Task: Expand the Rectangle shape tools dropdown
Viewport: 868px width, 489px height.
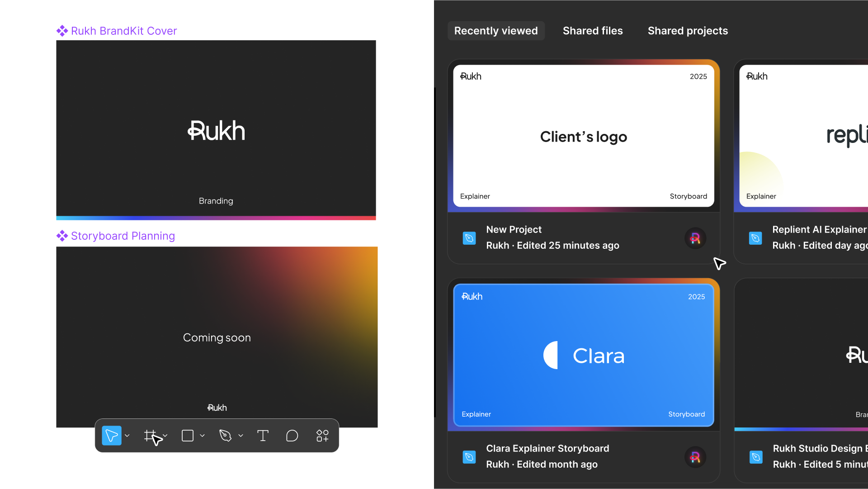Action: [x=203, y=436]
